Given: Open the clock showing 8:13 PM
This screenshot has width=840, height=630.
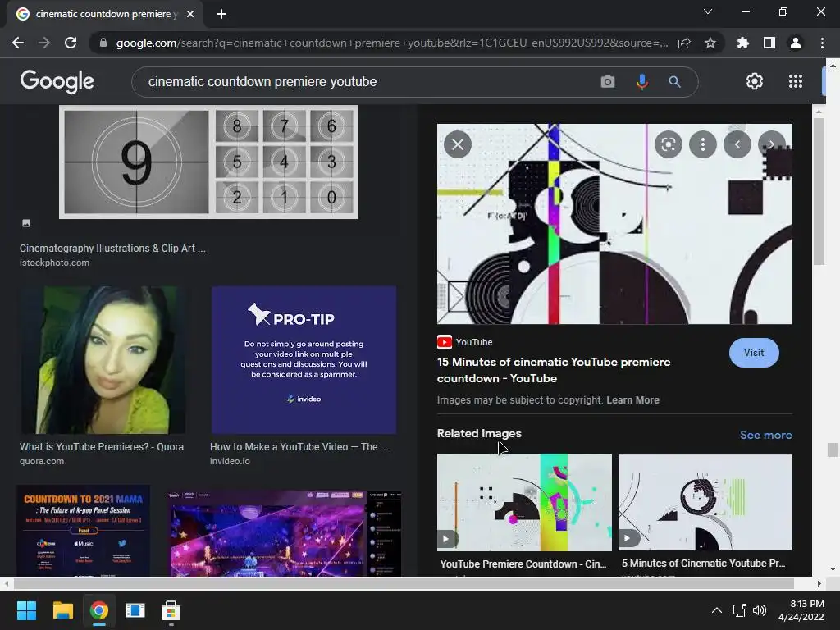Looking at the screenshot, I should click(801, 610).
